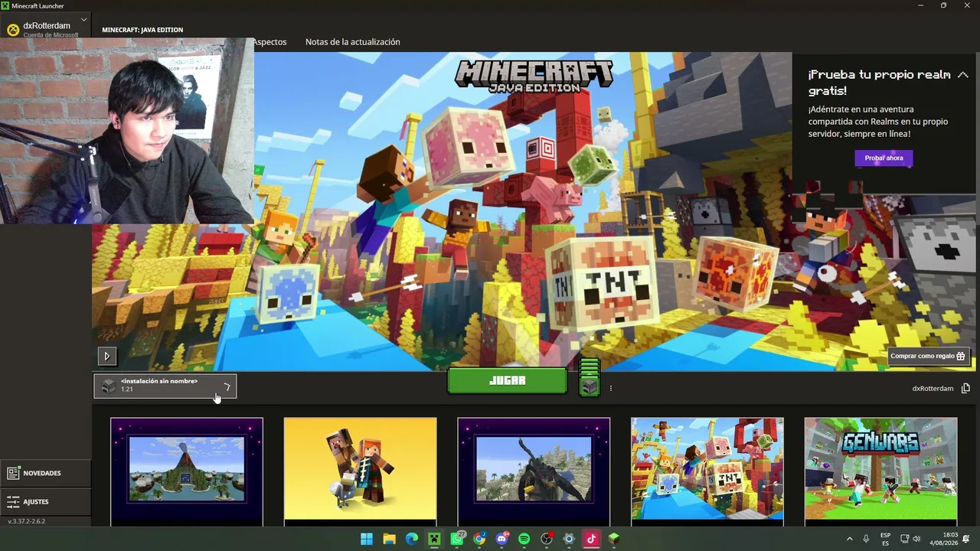Image resolution: width=980 pixels, height=551 pixels.
Task: Open File Explorer from the taskbar
Action: click(x=389, y=539)
